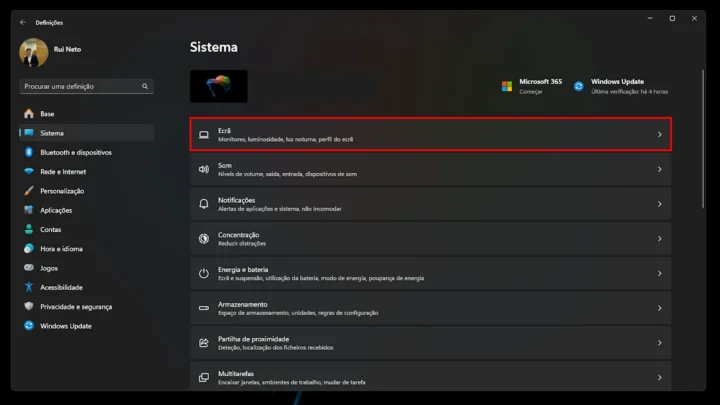Click the Procurar uma definição search field
The height and width of the screenshot is (405, 720).
pos(80,87)
